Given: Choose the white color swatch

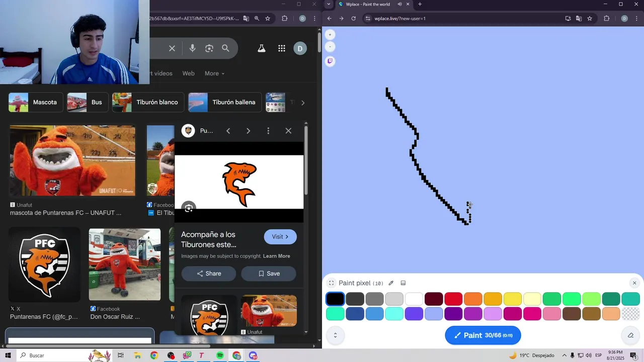Looking at the screenshot, I should pos(414,299).
